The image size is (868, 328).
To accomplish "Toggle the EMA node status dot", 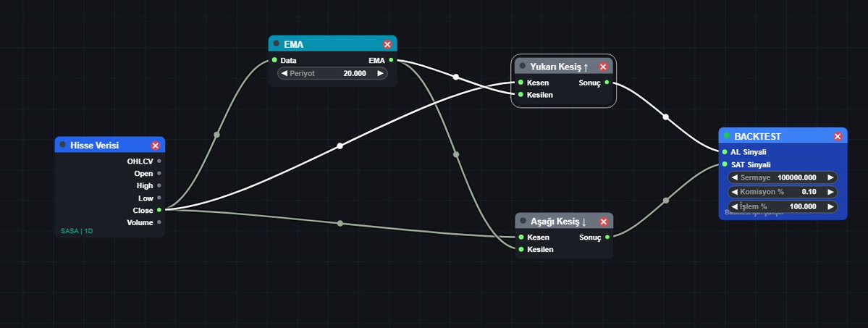I will (277, 43).
